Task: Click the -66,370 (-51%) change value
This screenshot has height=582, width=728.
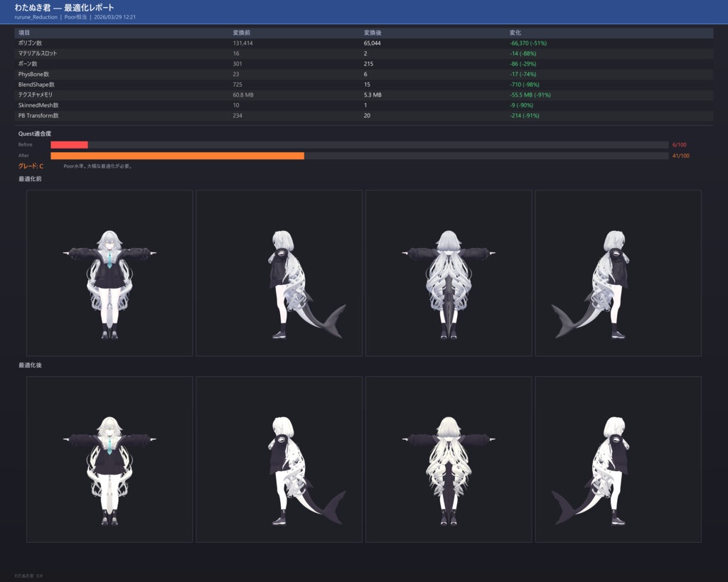Action: [528, 43]
